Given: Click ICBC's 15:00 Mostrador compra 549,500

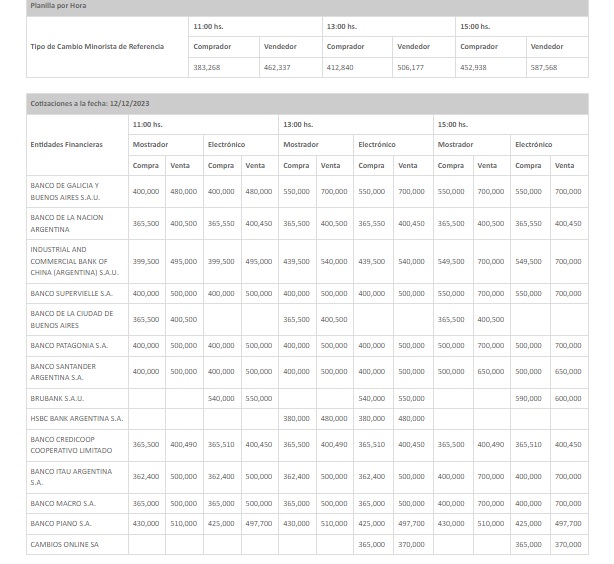Looking at the screenshot, I should coord(451,261).
